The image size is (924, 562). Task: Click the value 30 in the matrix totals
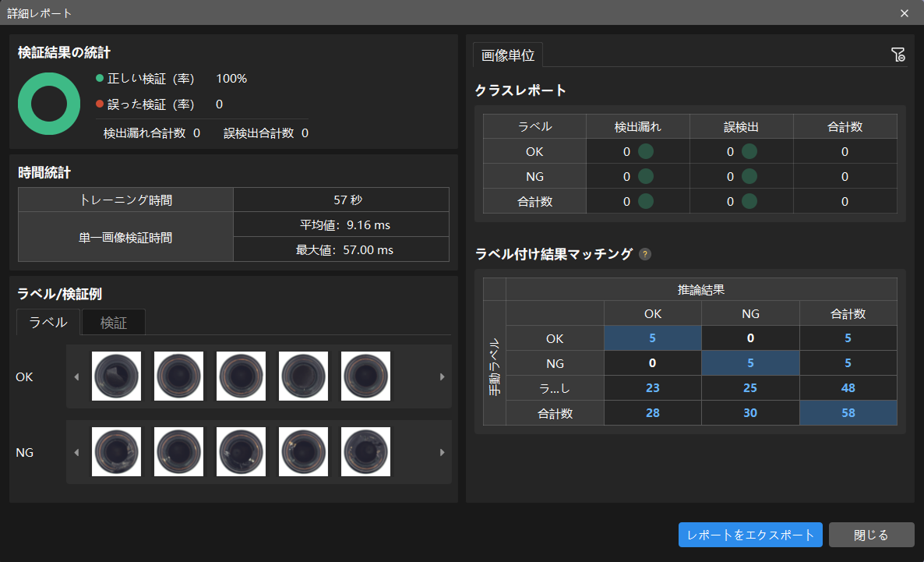pos(750,413)
